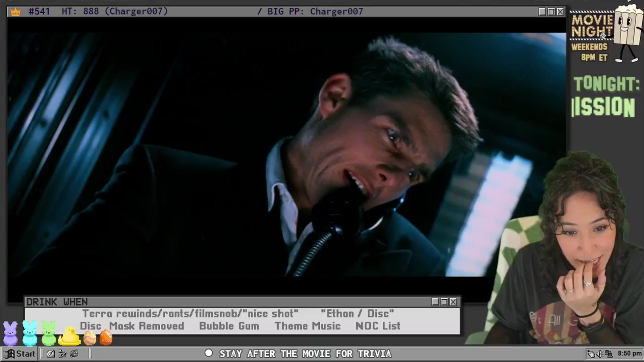
Task: Click the 8:50 pm taskbar clock
Action: click(630, 354)
